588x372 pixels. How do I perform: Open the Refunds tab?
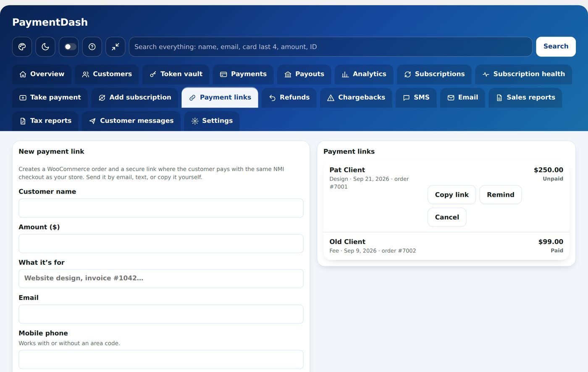(289, 98)
